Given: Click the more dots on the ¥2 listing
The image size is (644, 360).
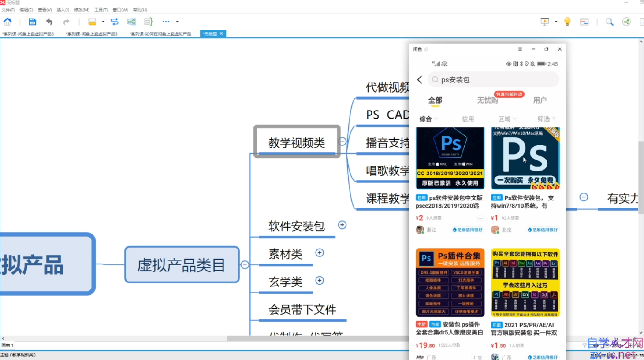Looking at the screenshot, I should click(480, 218).
